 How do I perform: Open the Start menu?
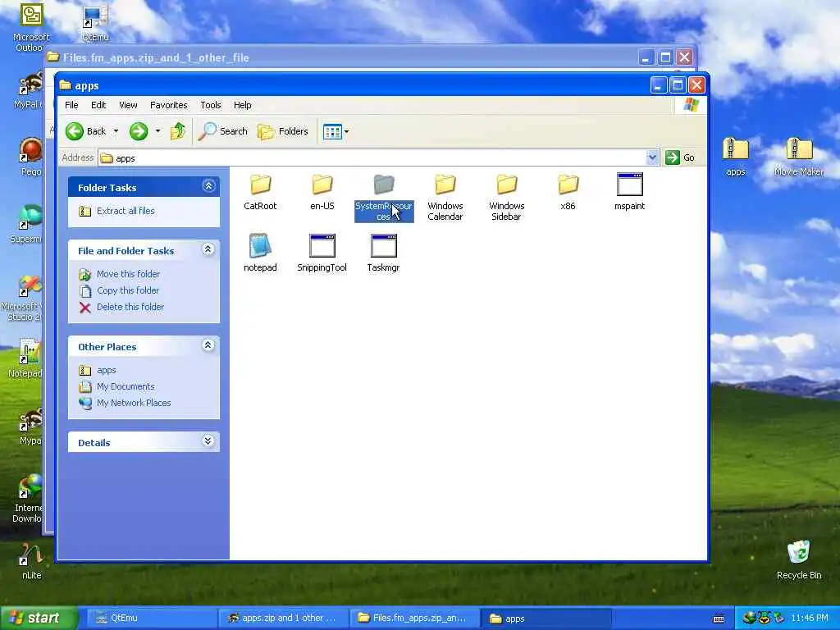tap(38, 619)
